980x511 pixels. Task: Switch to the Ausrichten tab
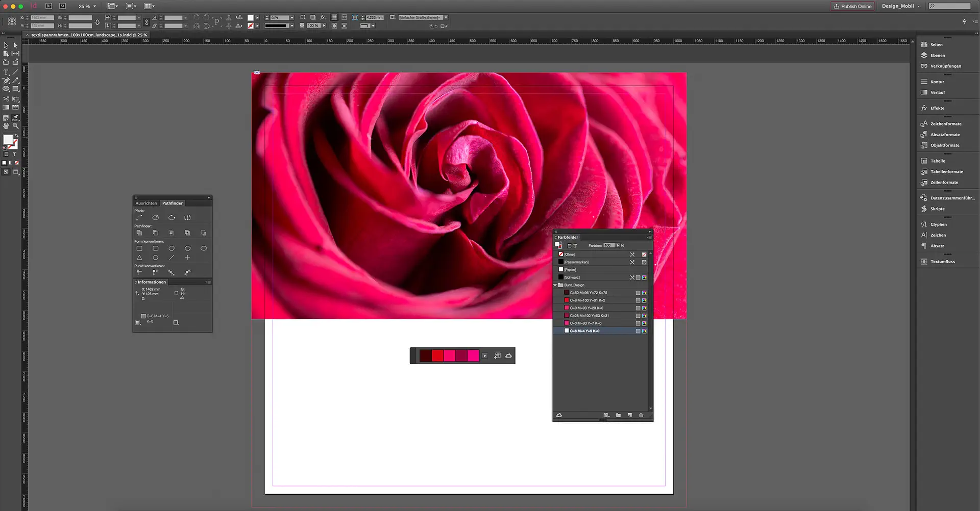tap(146, 203)
